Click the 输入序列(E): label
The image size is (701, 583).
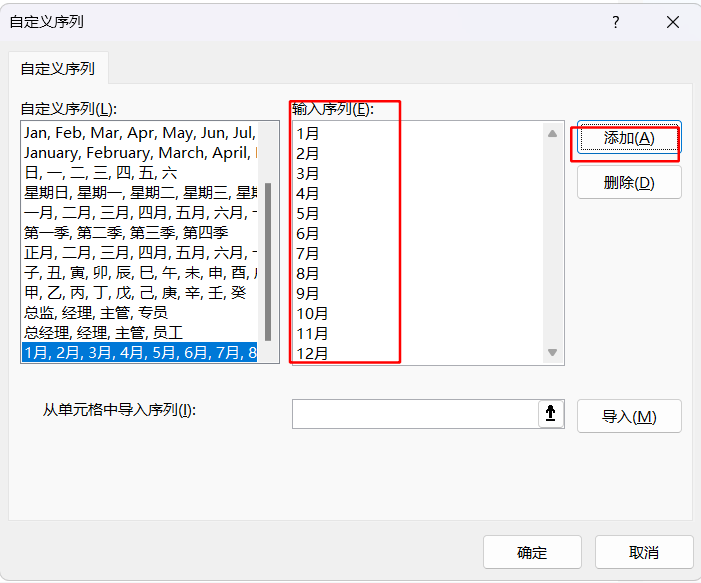[333, 109]
